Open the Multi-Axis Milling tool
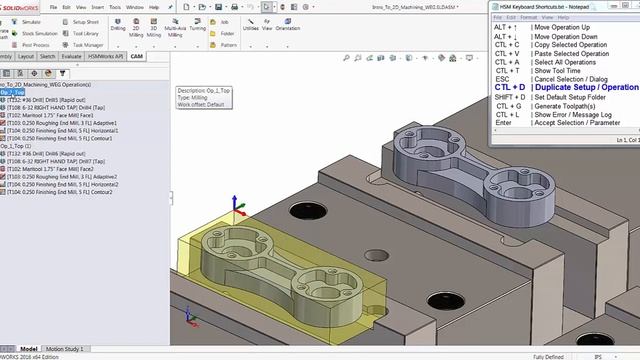This screenshot has height=360, width=640. click(175, 27)
